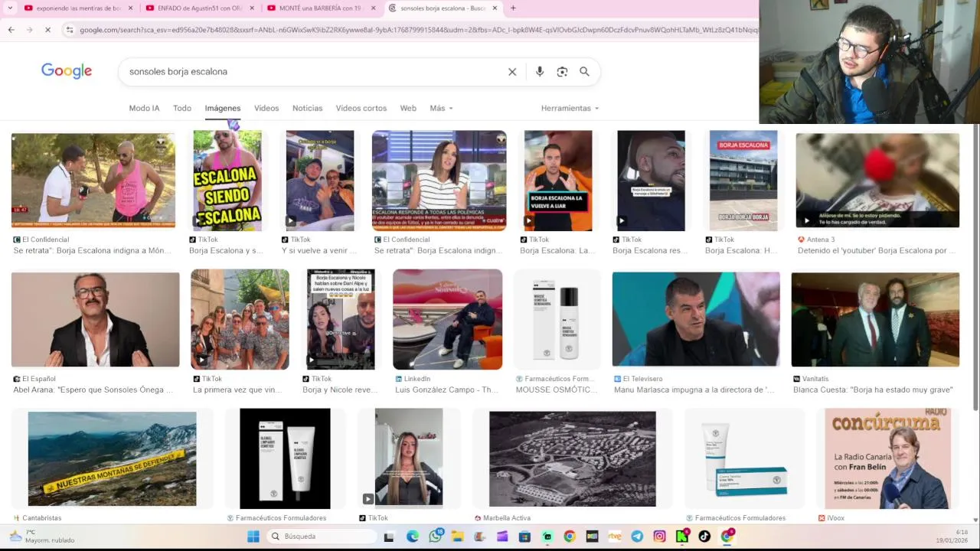980x551 pixels.
Task: Open rtve app on taskbar
Action: (x=615, y=536)
